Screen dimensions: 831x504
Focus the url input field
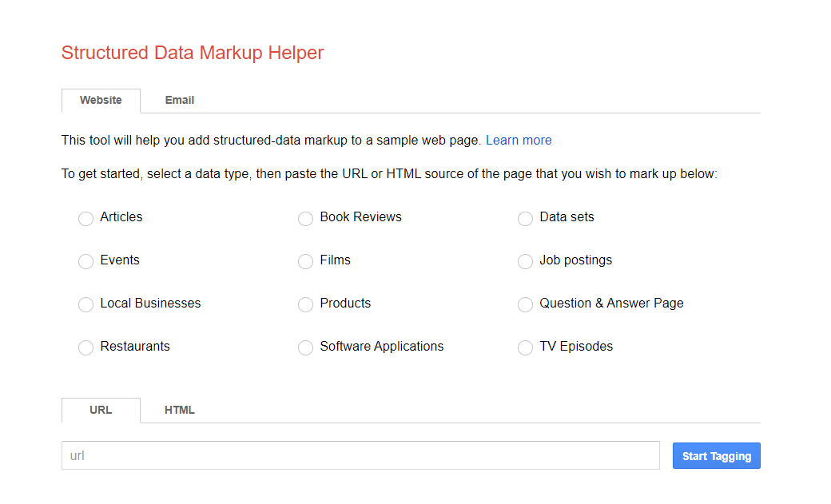pos(360,456)
